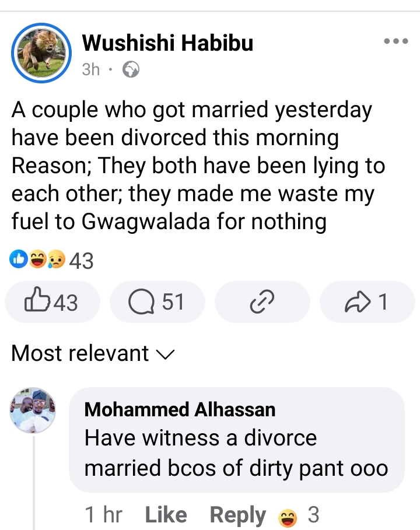Copy post link with chain icon
This screenshot has height=530, width=420.
pos(261,302)
